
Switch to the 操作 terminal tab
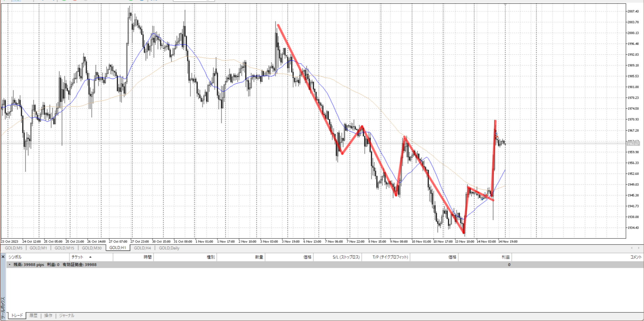48,316
